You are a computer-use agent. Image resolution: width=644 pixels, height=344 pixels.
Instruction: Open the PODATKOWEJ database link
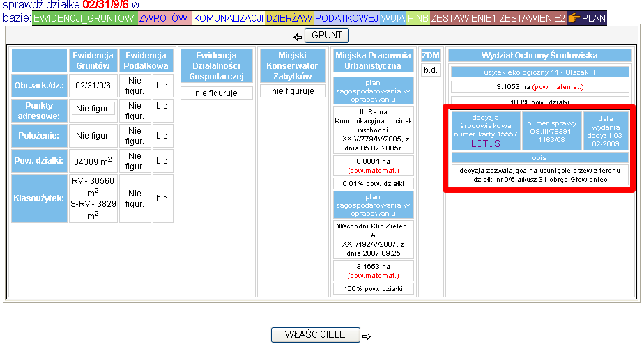(x=346, y=18)
